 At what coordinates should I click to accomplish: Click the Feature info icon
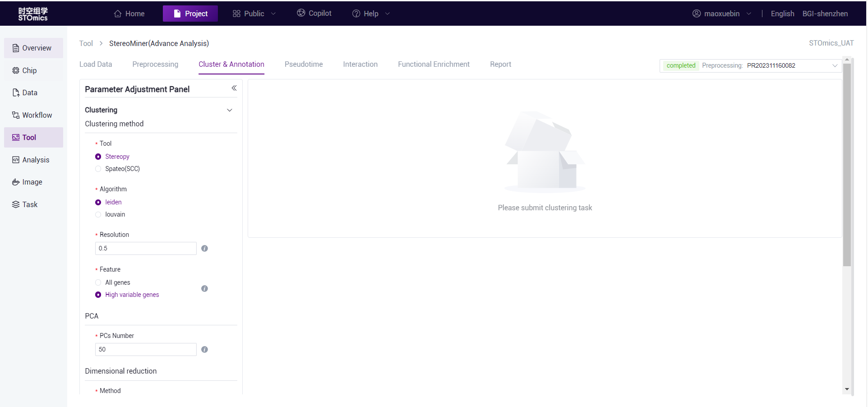[204, 288]
